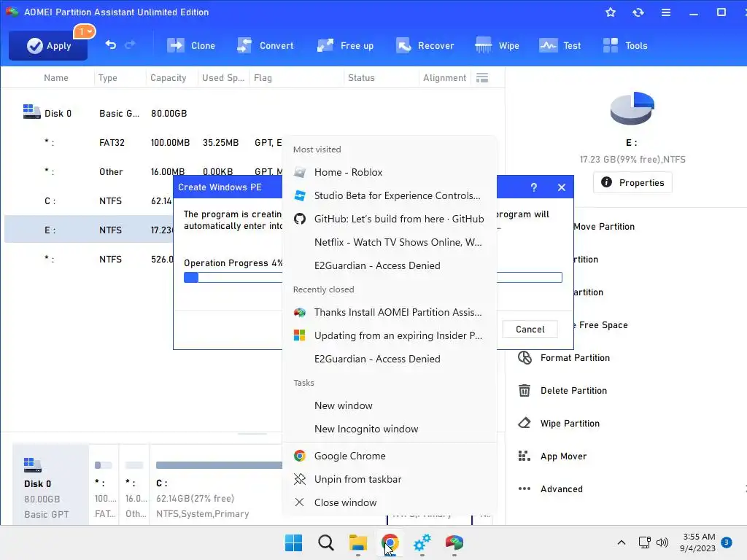This screenshot has height=560, width=747.
Task: Open File Explorer from taskbar
Action: click(357, 542)
